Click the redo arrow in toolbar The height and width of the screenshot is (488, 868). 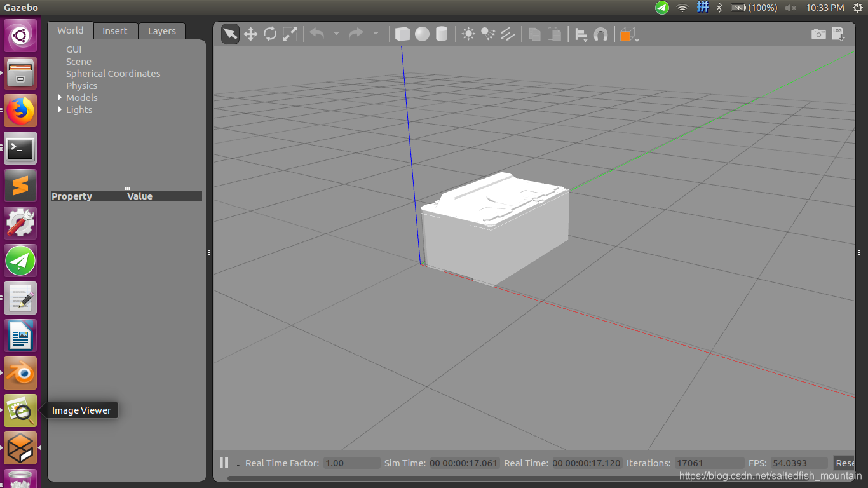coord(356,34)
